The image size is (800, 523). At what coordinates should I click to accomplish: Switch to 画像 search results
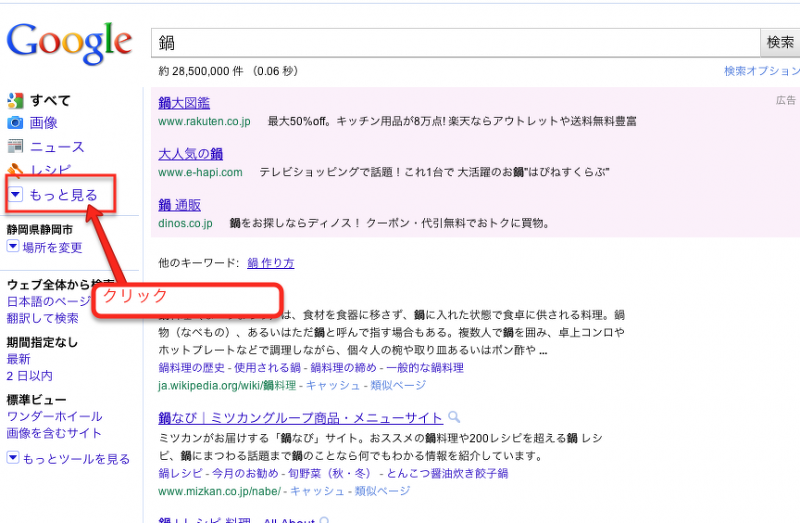pyautogui.click(x=43, y=122)
